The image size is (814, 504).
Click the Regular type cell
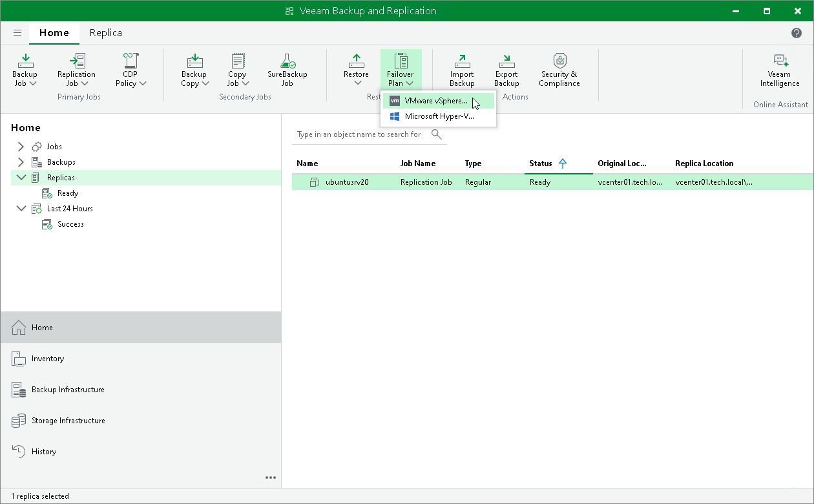click(x=478, y=182)
